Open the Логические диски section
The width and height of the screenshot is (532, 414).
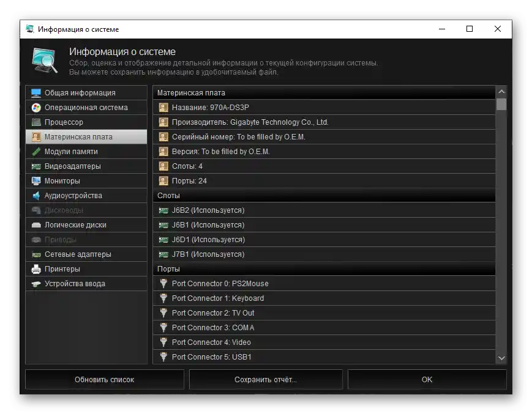(x=86, y=225)
